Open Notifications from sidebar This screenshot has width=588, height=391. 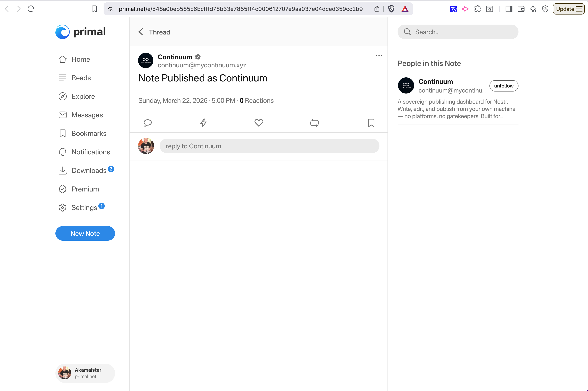coord(90,152)
